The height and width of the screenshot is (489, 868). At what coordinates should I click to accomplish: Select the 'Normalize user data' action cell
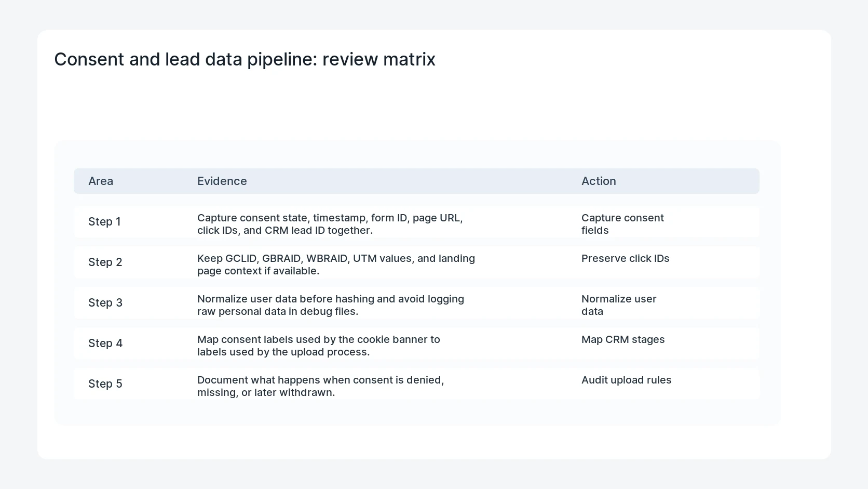619,305
